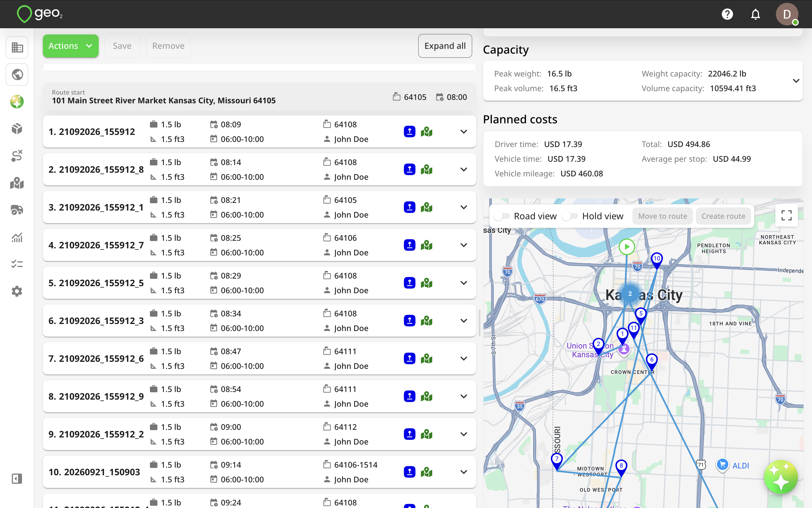Open the globe sidebar icon
The image size is (812, 508).
click(17, 75)
